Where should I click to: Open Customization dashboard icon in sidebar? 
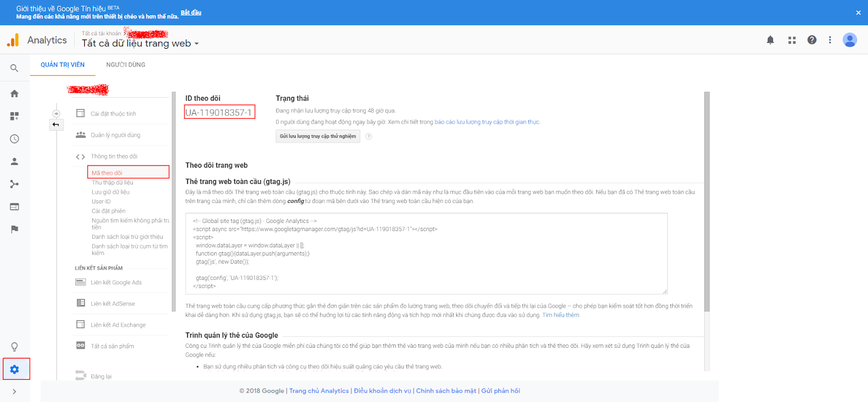tap(15, 116)
